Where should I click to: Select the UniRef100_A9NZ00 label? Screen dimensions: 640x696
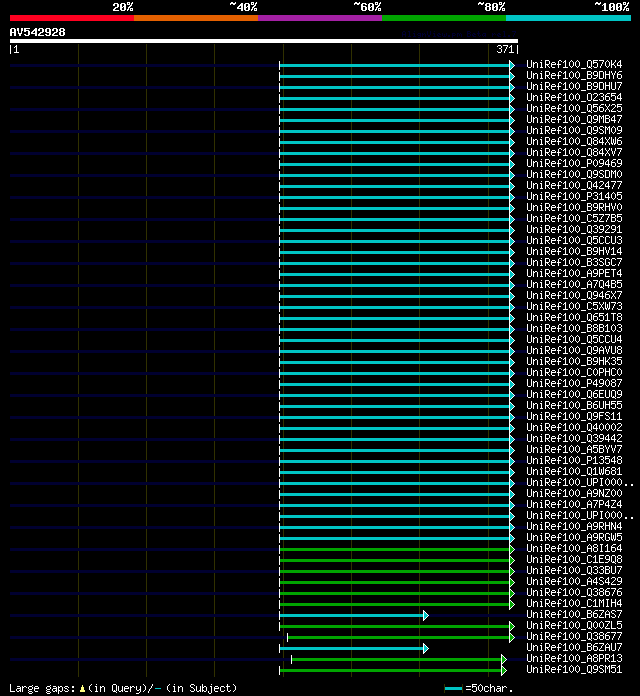click(574, 493)
